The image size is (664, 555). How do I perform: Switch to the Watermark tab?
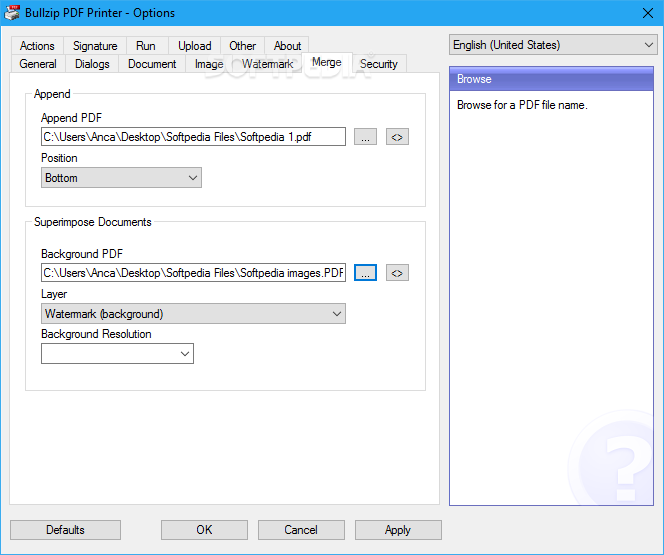(268, 64)
